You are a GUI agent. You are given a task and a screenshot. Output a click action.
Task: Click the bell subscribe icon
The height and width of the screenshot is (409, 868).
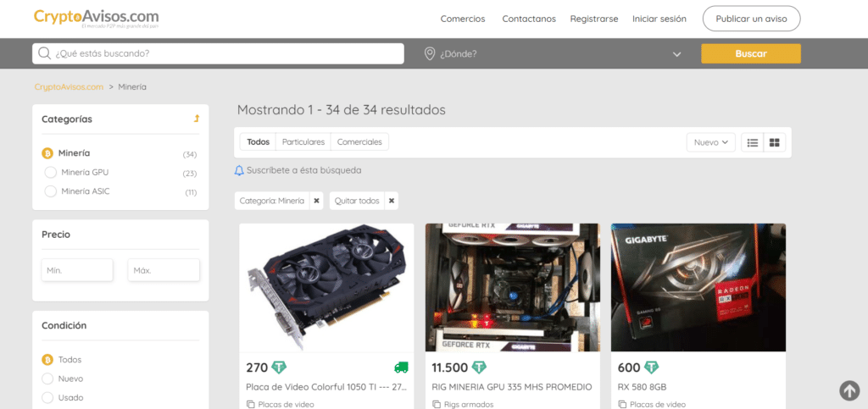click(239, 171)
